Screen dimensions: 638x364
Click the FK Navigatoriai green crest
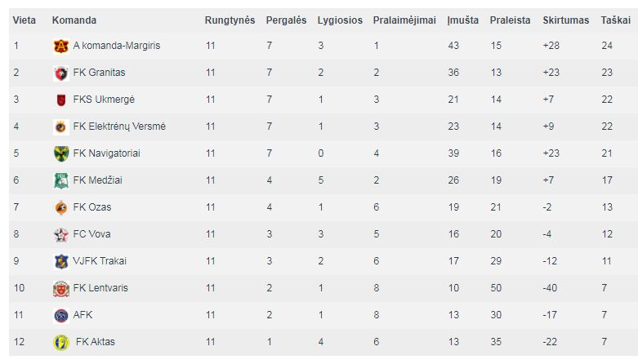coord(61,153)
